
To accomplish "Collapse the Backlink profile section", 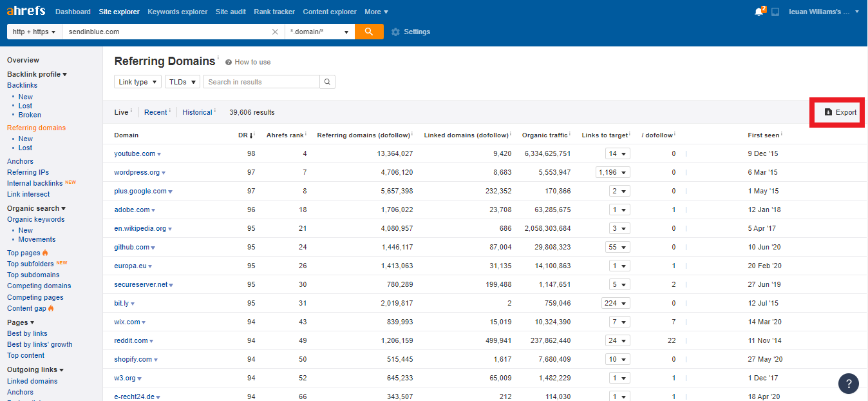I will 37,74.
